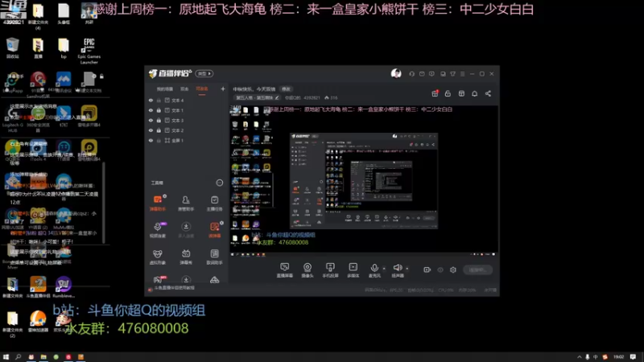Add a new scene with plus button

tap(223, 88)
